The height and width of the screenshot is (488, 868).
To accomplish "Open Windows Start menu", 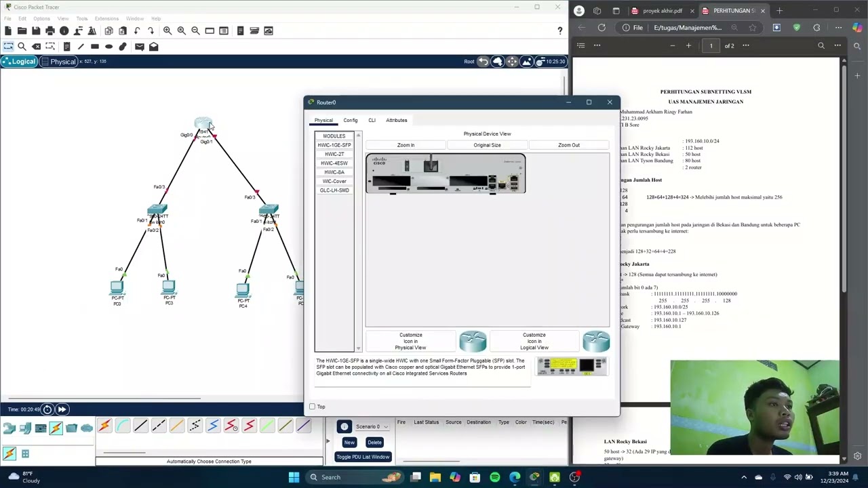I will pyautogui.click(x=294, y=477).
